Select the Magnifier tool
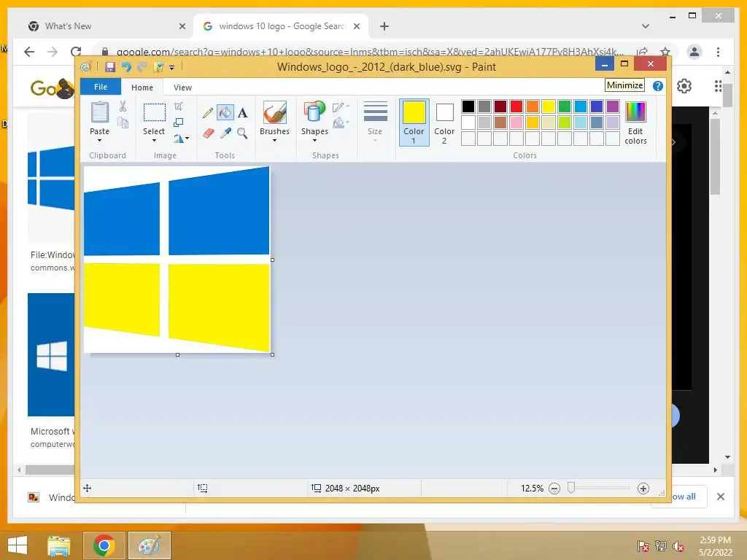The height and width of the screenshot is (560, 747). click(x=242, y=133)
